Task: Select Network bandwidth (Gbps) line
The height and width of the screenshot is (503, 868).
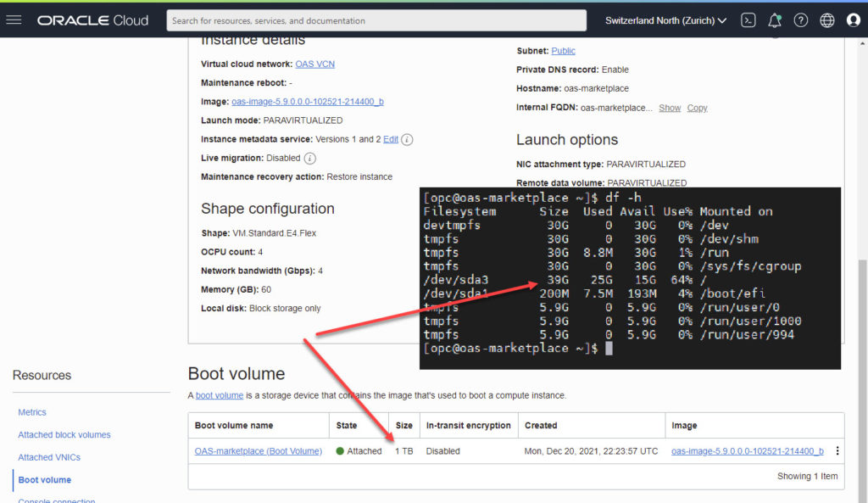Action: tap(262, 271)
